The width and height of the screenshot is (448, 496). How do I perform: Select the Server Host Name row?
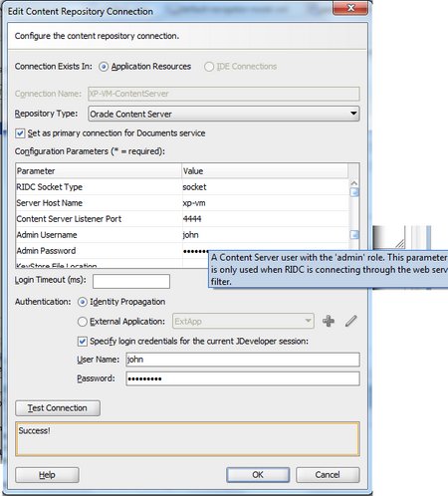coord(182,203)
